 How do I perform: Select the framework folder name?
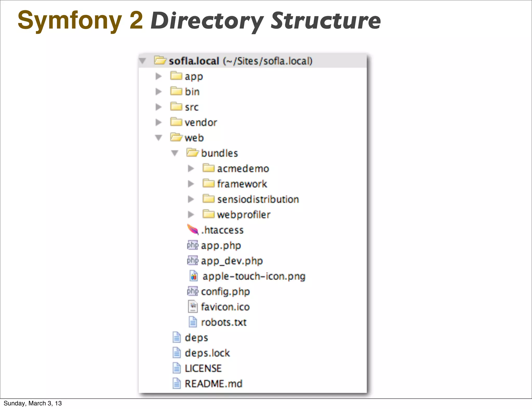click(x=242, y=184)
